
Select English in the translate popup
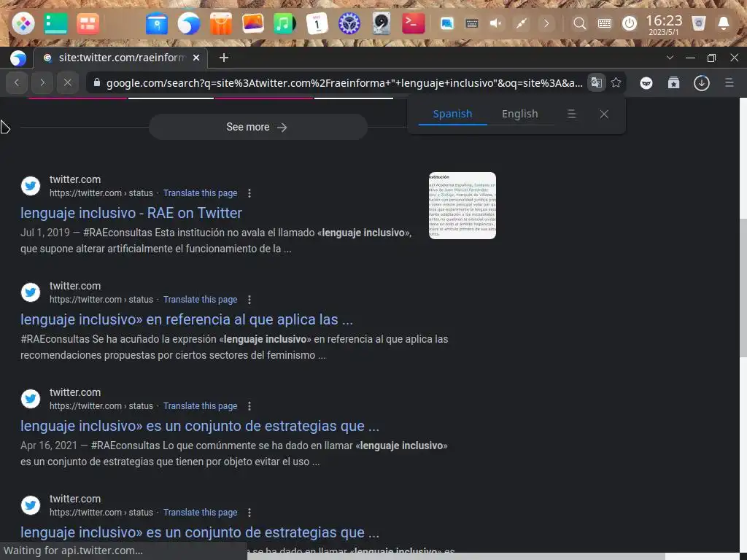[519, 114]
